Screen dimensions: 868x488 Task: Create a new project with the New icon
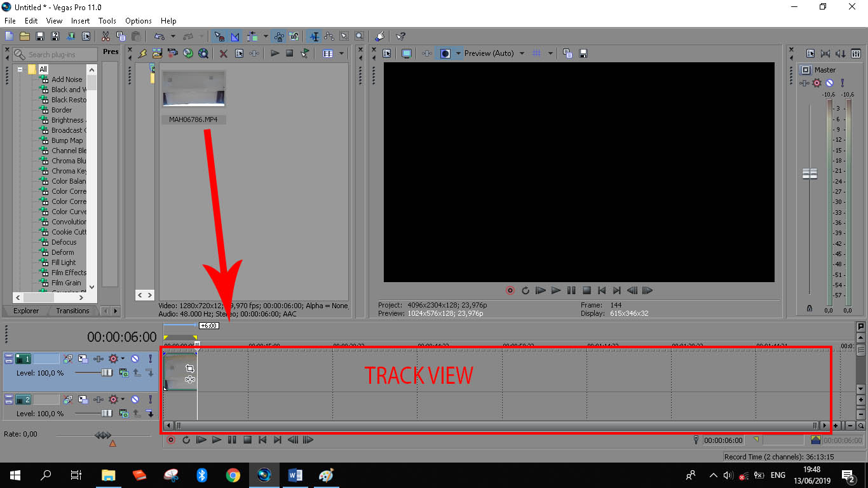(10, 36)
